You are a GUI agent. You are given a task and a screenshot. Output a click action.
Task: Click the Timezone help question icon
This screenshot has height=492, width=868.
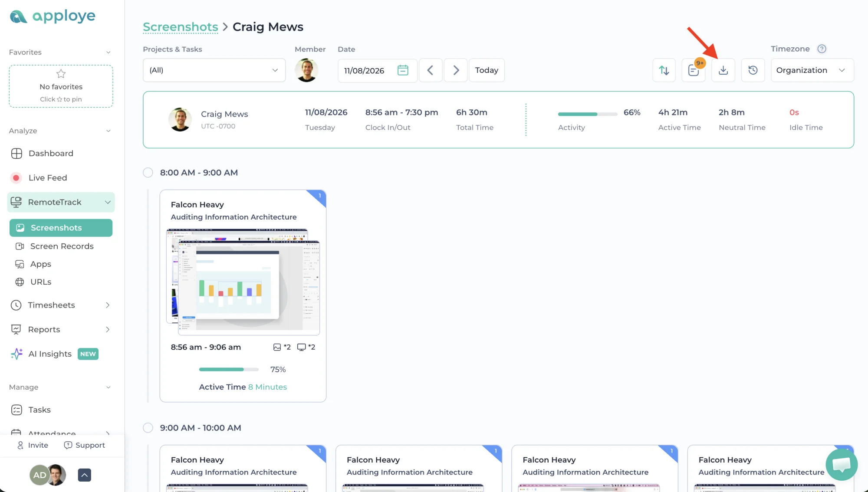point(822,49)
